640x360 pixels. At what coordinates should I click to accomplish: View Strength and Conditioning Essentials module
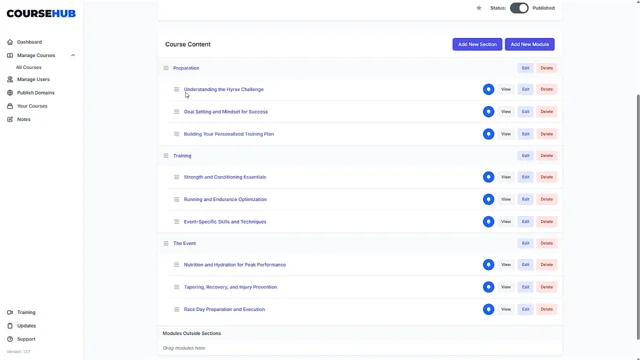click(506, 177)
